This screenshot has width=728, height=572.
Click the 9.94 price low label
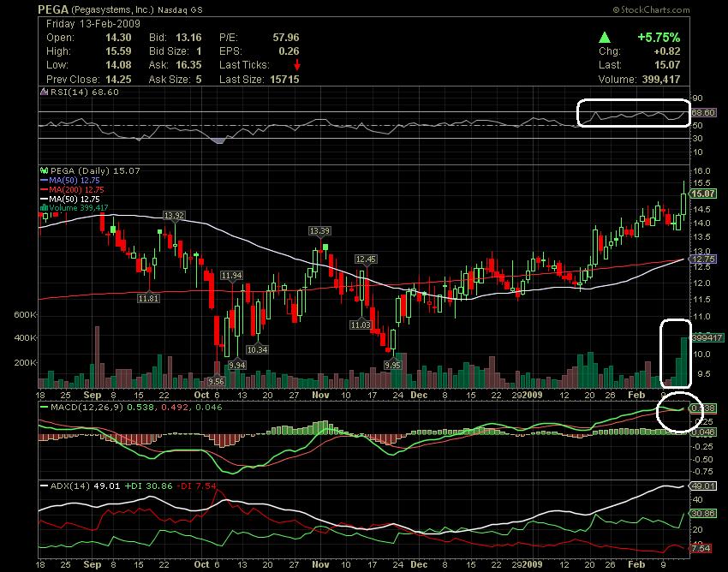pos(237,365)
